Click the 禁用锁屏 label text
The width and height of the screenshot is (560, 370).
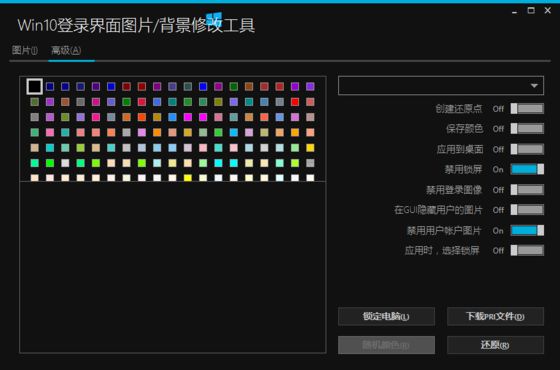(x=464, y=169)
